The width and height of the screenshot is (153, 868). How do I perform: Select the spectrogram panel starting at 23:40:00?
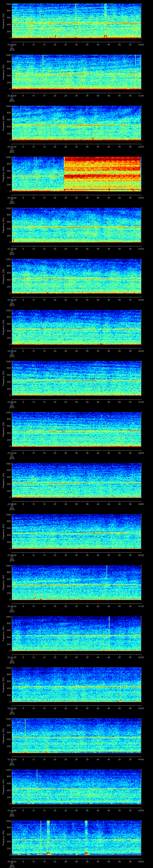76,582
